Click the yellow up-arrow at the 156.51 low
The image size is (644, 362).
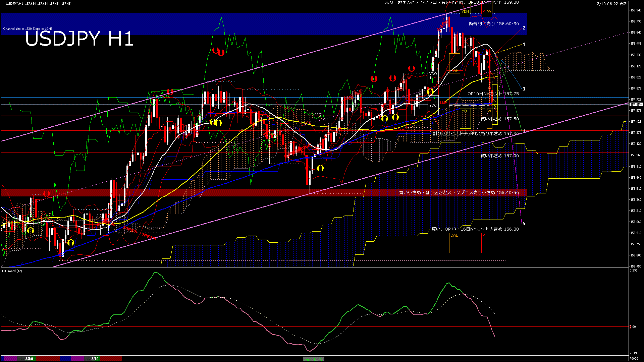click(x=320, y=168)
